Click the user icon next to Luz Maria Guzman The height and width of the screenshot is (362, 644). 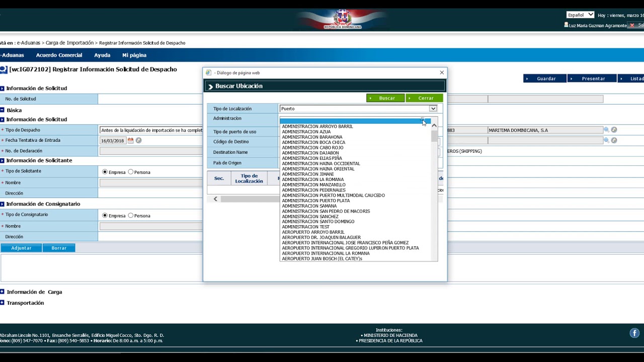pyautogui.click(x=566, y=25)
